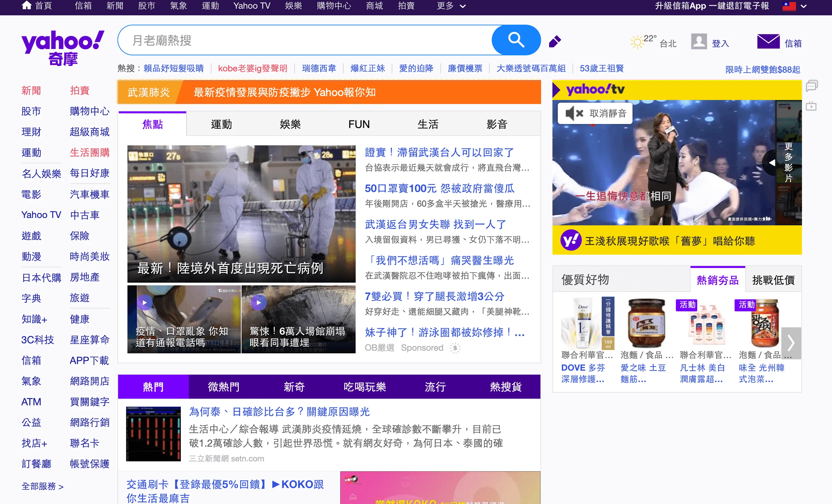Expand the 更多 dropdown in top bar
832x504 pixels.
pyautogui.click(x=451, y=6)
